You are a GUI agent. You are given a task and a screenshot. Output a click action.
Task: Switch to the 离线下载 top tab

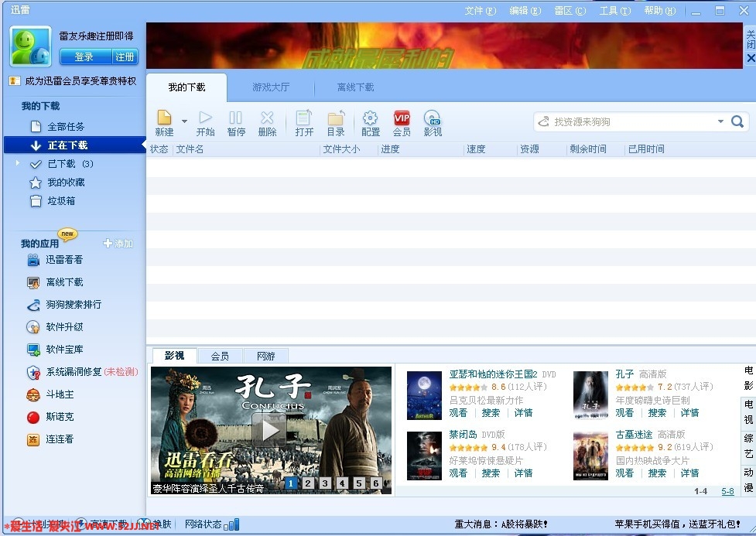[x=356, y=87]
